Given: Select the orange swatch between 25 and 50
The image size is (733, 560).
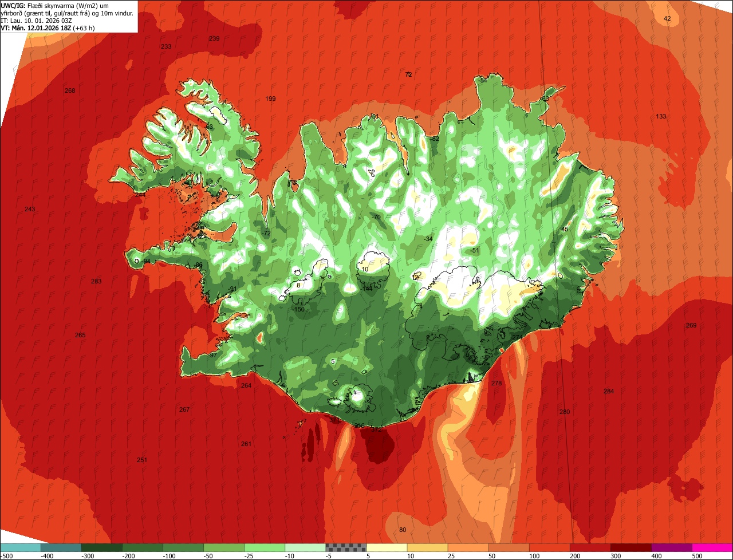Looking at the screenshot, I should pos(468,547).
